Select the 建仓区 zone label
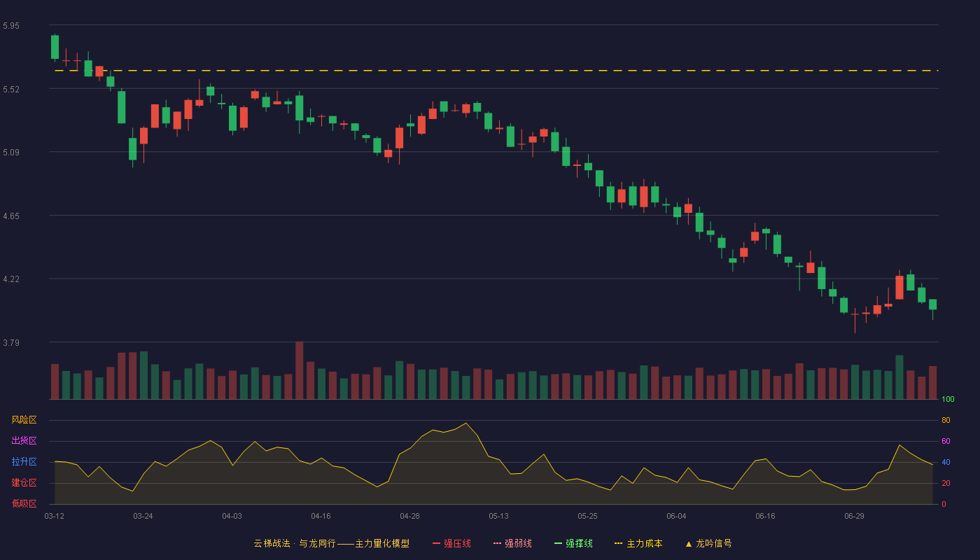The height and width of the screenshot is (560, 980). (x=24, y=483)
